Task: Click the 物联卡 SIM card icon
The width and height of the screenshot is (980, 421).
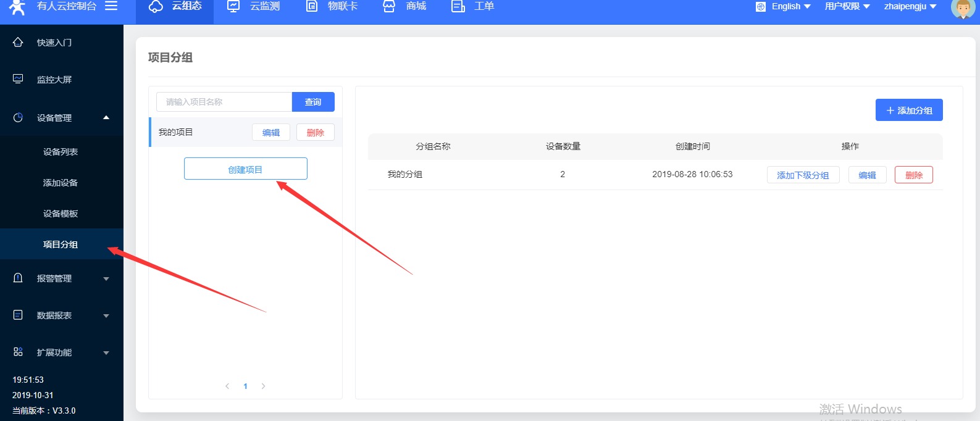Action: [312, 6]
